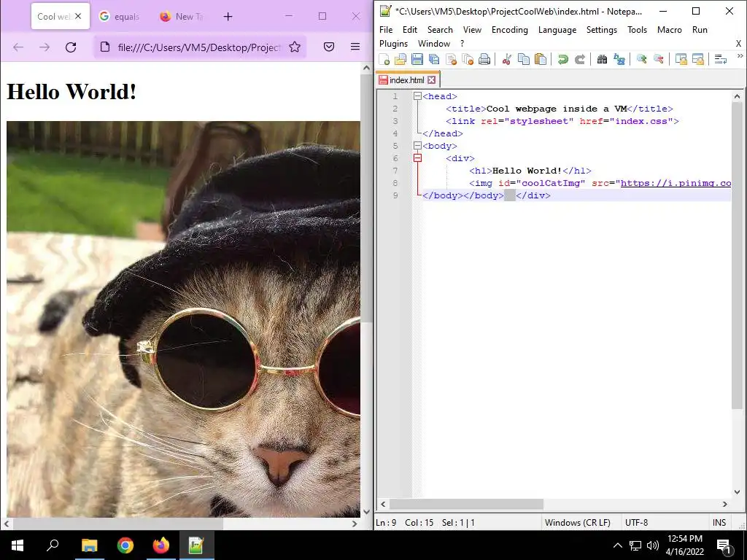Click the New file icon in Notepad++
This screenshot has height=560, width=747.
tap(384, 59)
